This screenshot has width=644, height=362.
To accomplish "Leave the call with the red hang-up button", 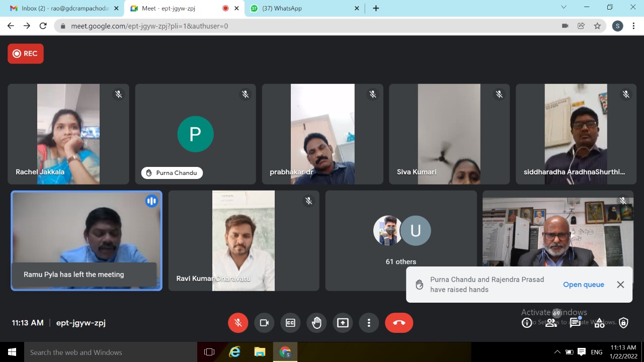I will pyautogui.click(x=399, y=323).
